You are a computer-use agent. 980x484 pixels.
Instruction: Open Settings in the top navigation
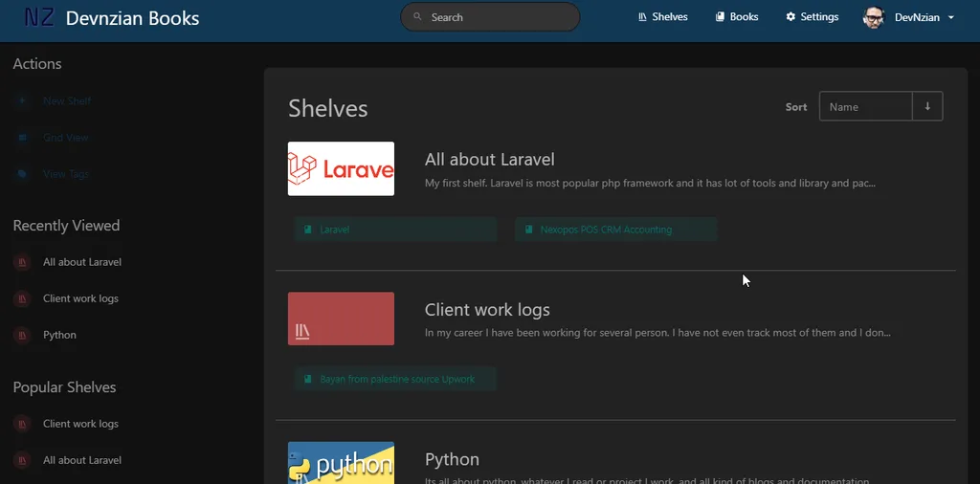pos(812,17)
